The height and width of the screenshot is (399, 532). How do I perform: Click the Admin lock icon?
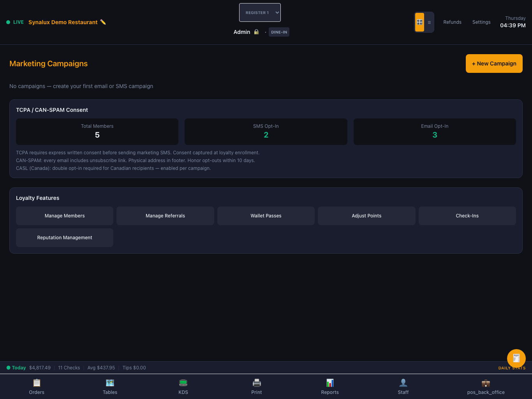coord(256,32)
